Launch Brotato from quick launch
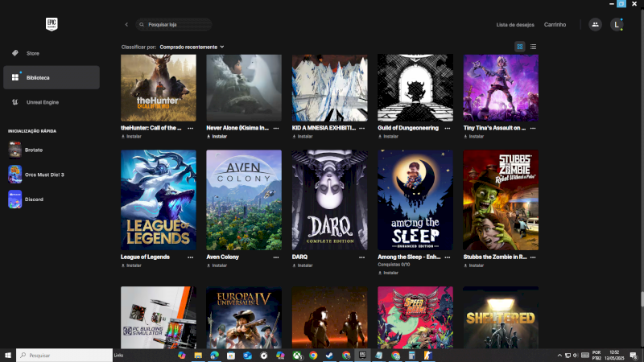The width and height of the screenshot is (644, 362). coord(32,150)
